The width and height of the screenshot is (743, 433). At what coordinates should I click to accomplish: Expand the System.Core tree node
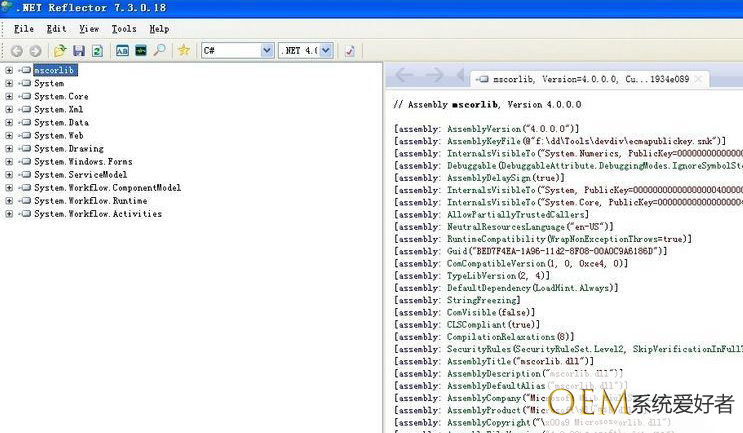[x=9, y=97]
